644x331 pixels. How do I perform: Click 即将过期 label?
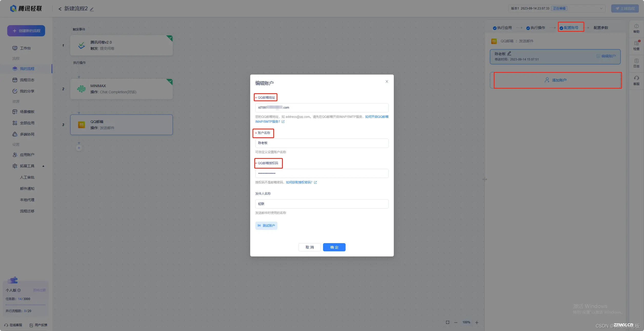[39, 290]
